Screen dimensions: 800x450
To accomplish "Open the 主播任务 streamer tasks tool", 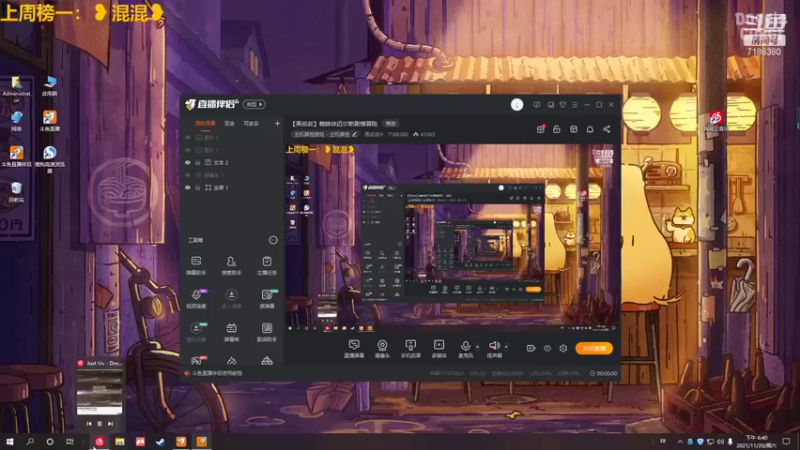I will [267, 265].
